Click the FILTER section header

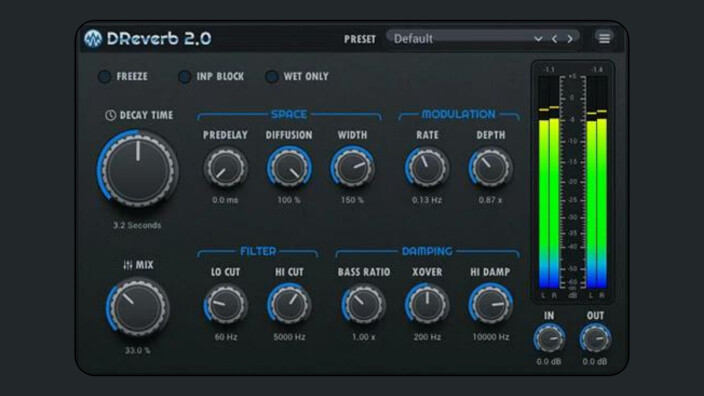click(x=258, y=251)
